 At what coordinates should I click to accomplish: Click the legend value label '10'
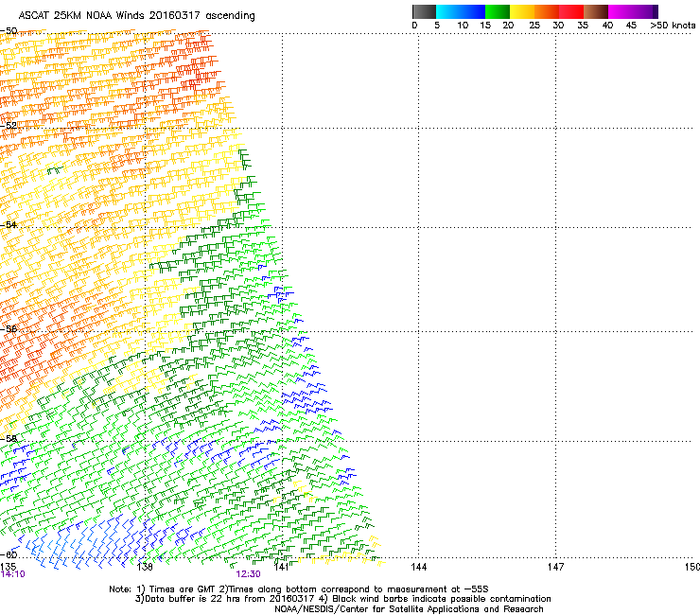pyautogui.click(x=463, y=26)
